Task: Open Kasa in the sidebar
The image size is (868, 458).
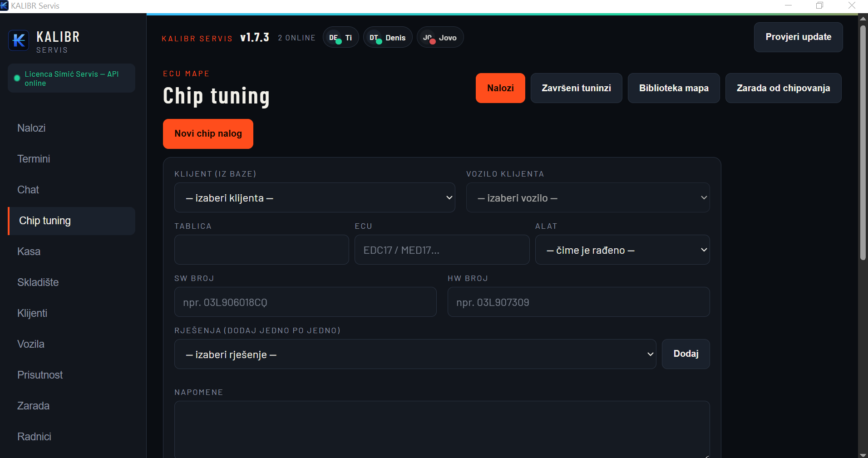Action: (71, 251)
